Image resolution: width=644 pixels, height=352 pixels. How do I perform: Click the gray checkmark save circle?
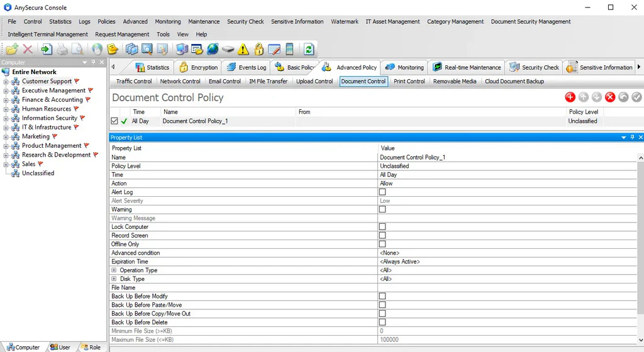pyautogui.click(x=636, y=97)
